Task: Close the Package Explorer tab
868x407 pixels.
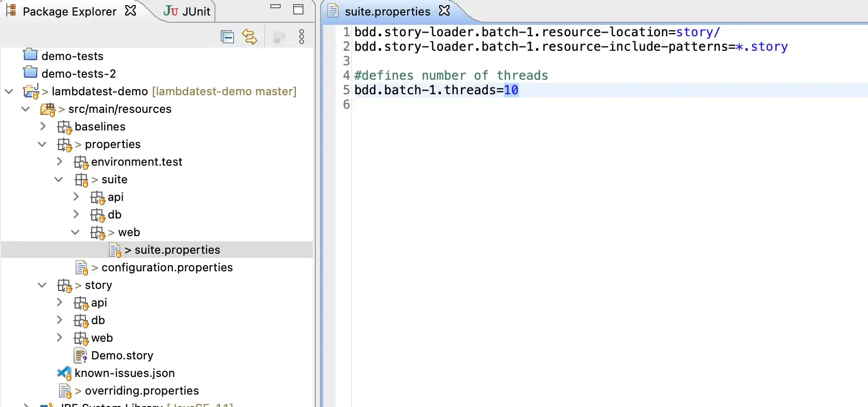Action: 131,10
